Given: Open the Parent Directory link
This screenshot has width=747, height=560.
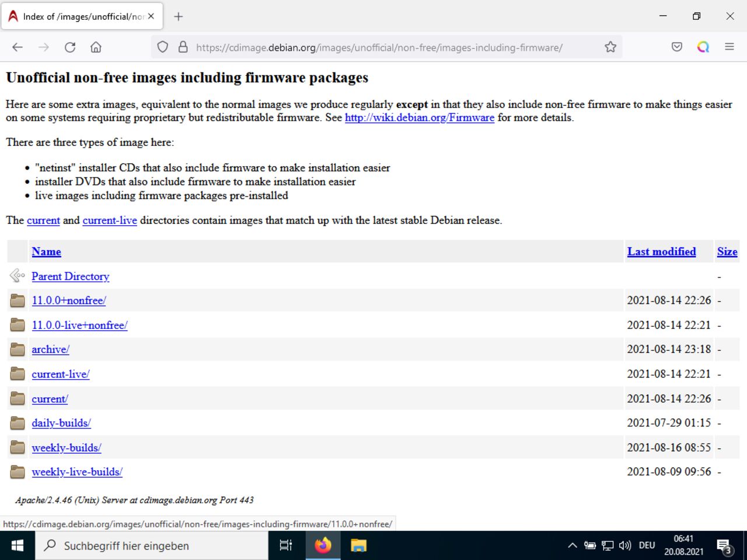Looking at the screenshot, I should (x=71, y=276).
